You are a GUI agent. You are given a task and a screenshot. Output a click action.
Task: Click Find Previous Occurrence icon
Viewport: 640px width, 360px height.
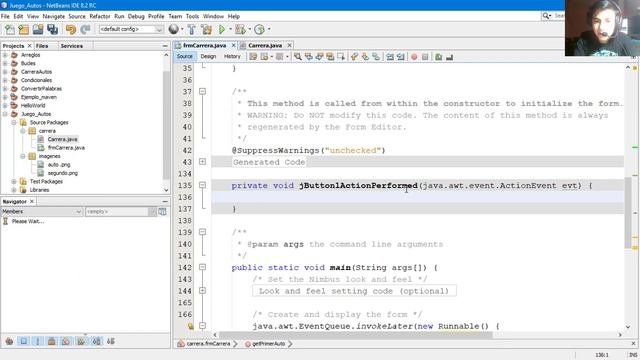(309, 57)
